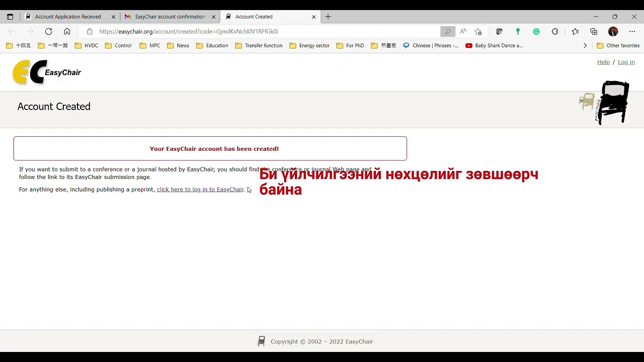Click the password key icon in address bar
This screenshot has height=362, width=644.
447,31
